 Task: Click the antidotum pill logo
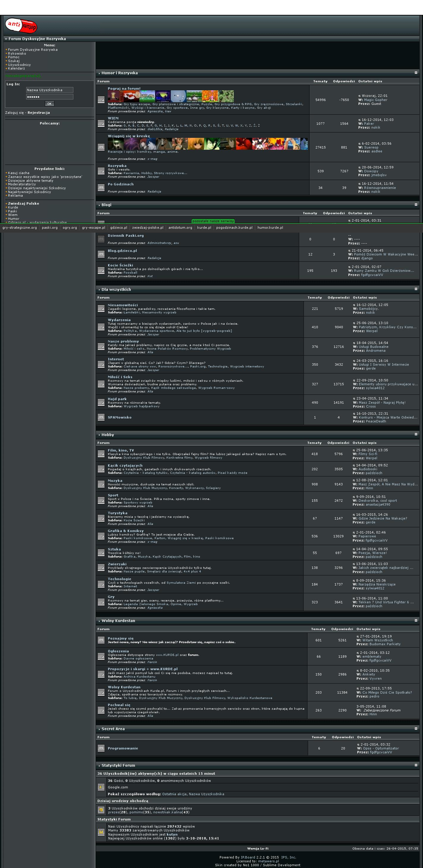pos(21,26)
